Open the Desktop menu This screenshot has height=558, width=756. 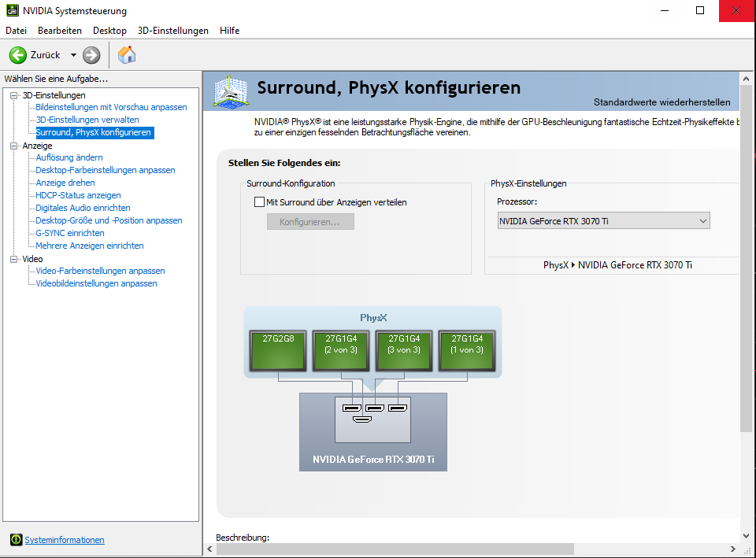(x=109, y=31)
